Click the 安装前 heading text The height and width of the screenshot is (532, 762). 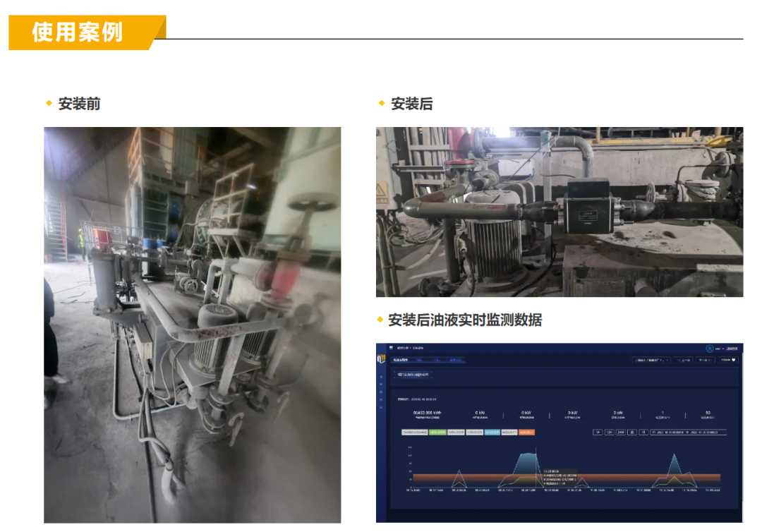tap(79, 104)
